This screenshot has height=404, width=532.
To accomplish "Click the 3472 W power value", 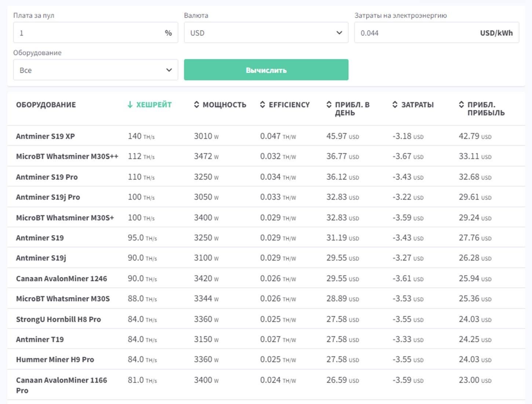I will click(206, 156).
